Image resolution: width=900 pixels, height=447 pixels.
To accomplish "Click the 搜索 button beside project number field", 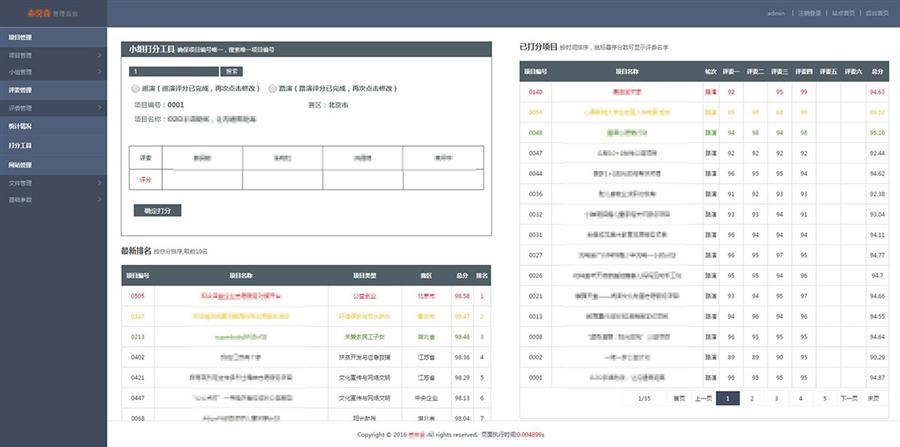I will tap(231, 71).
